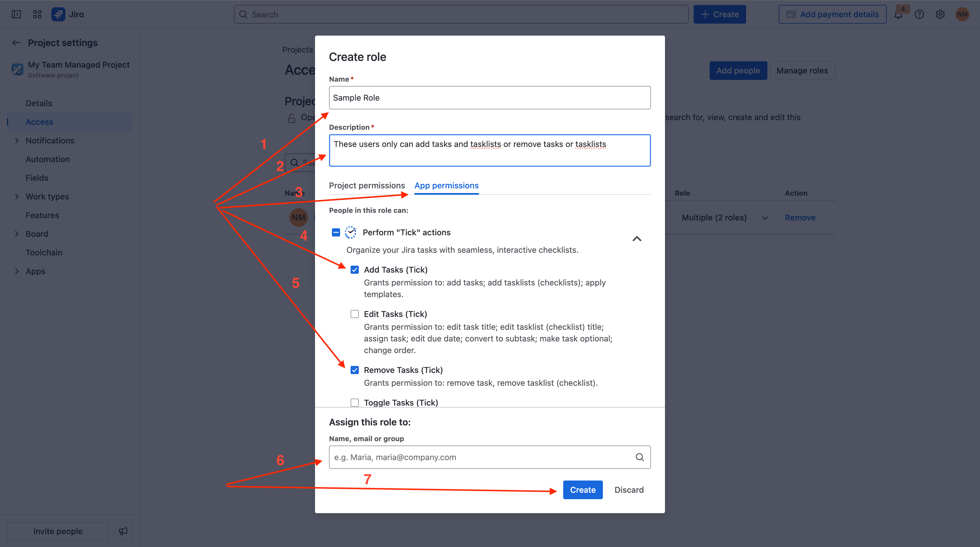Click Manage roles
Image resolution: width=980 pixels, height=547 pixels.
pyautogui.click(x=802, y=71)
